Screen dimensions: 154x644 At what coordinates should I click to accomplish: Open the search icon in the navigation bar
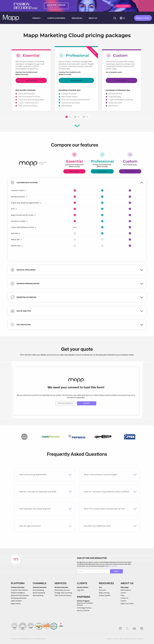click(115, 18)
